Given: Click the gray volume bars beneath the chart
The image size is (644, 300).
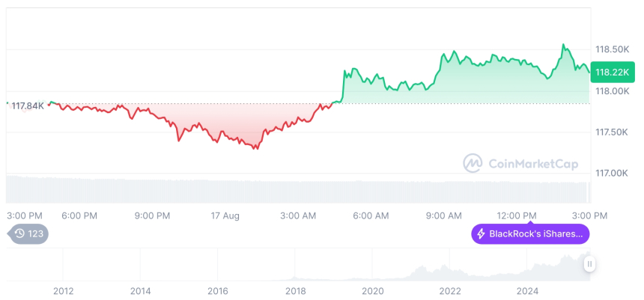Looking at the screenshot, I should 300,189.
